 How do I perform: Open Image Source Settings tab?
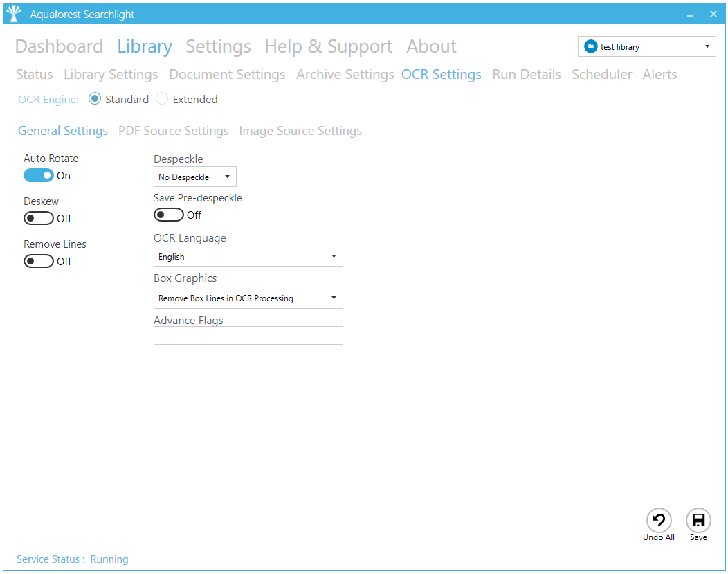[300, 131]
